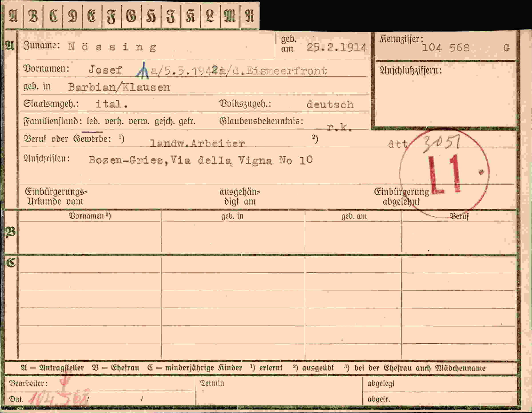The image size is (532, 413).
Task: Click the 'abgelegt' field label
Action: 381,383
